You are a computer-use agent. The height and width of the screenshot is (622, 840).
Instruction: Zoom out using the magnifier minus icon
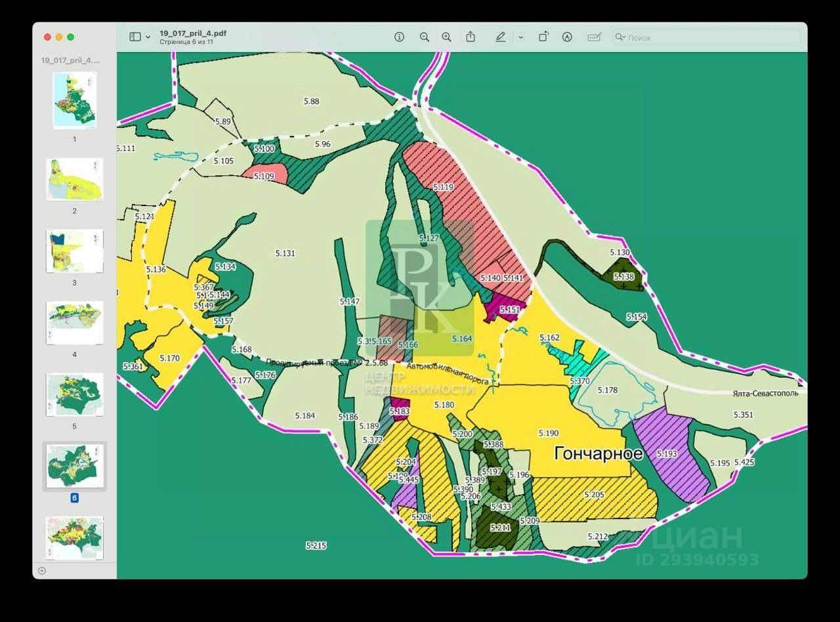pos(424,37)
